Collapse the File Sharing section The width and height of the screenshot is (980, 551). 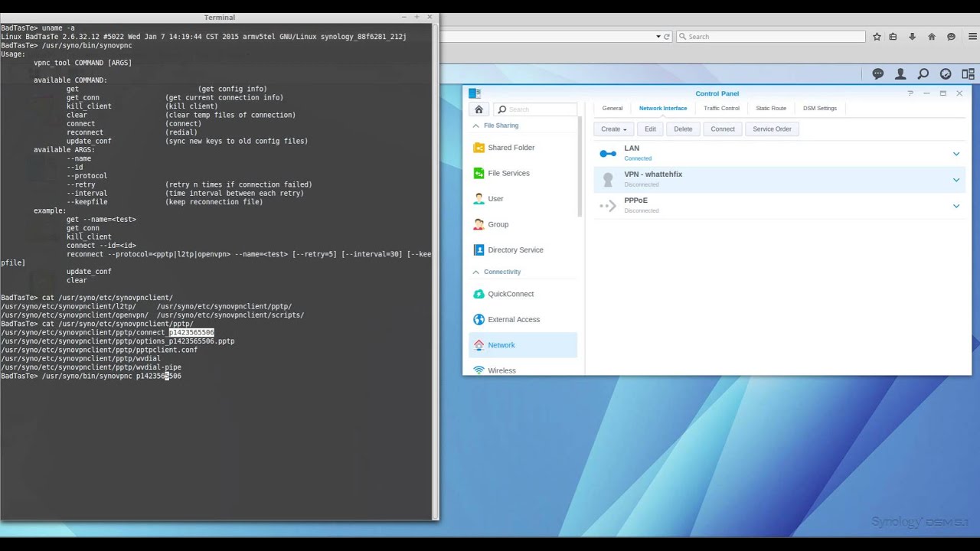[x=476, y=126]
